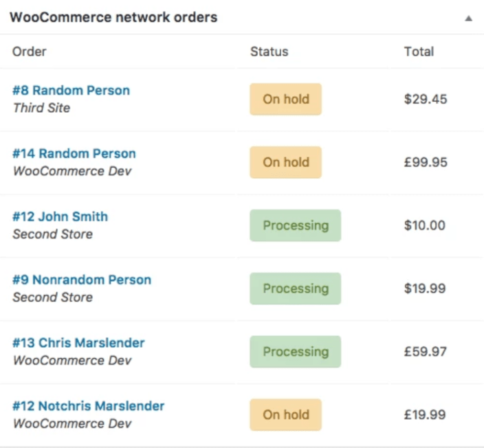Collapse the WooCommerce network orders widget
This screenshot has height=448, width=484.
tap(468, 19)
